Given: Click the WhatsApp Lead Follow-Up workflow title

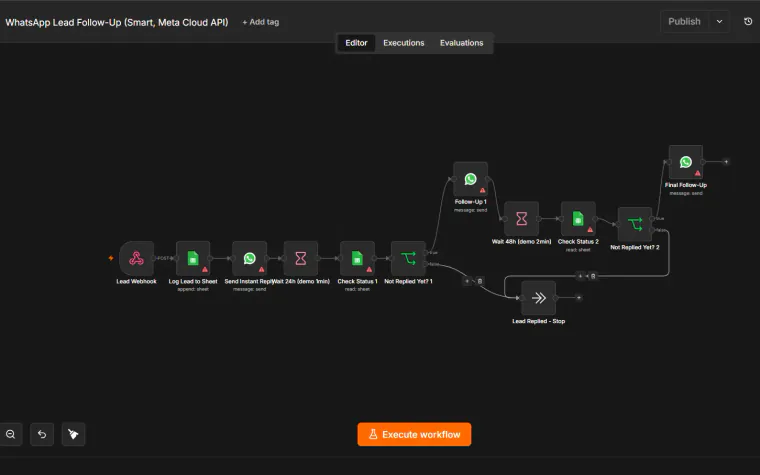Looking at the screenshot, I should tap(117, 22).
